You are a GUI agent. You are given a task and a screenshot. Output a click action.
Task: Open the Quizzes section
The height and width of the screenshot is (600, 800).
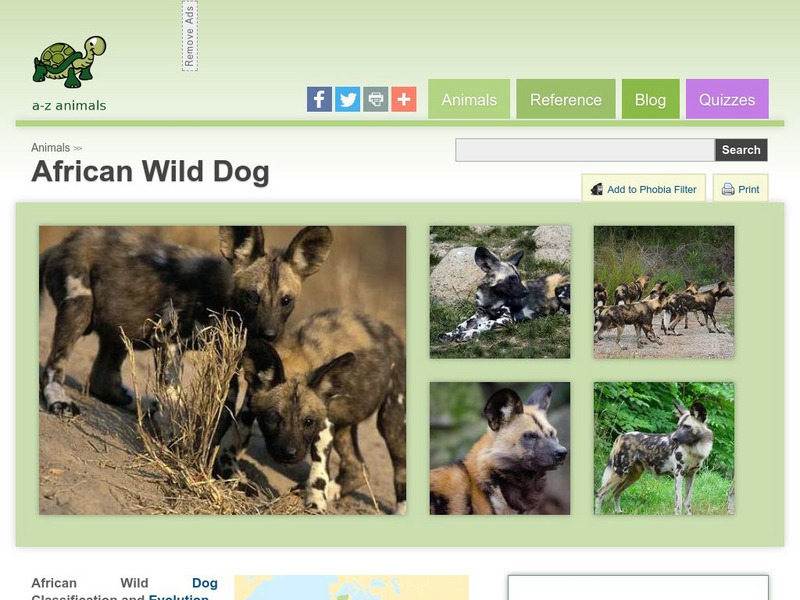click(727, 99)
